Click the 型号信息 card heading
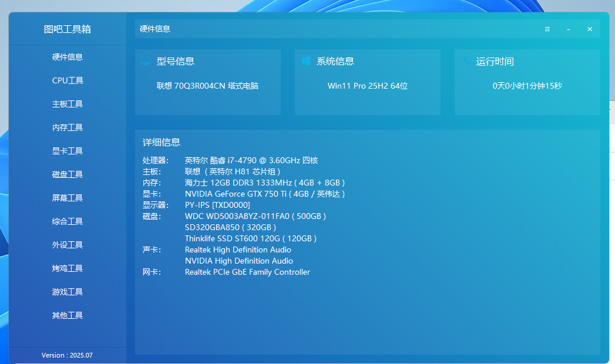615x364 pixels. click(175, 61)
